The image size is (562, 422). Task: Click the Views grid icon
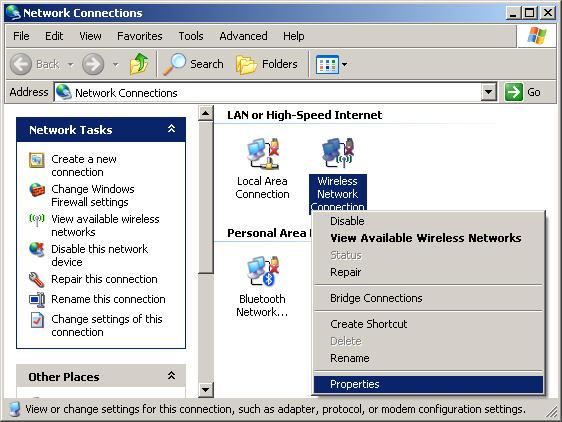(x=327, y=65)
